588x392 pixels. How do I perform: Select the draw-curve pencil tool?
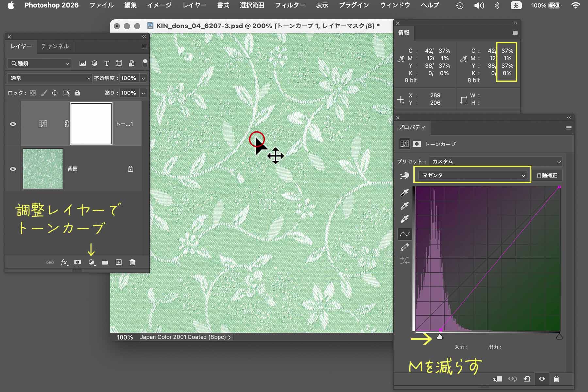click(404, 247)
